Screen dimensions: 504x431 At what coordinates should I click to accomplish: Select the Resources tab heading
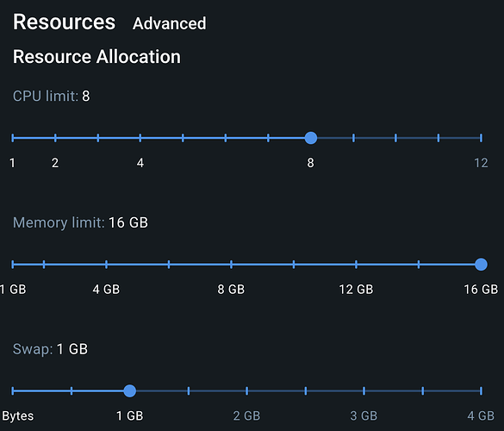click(x=64, y=22)
